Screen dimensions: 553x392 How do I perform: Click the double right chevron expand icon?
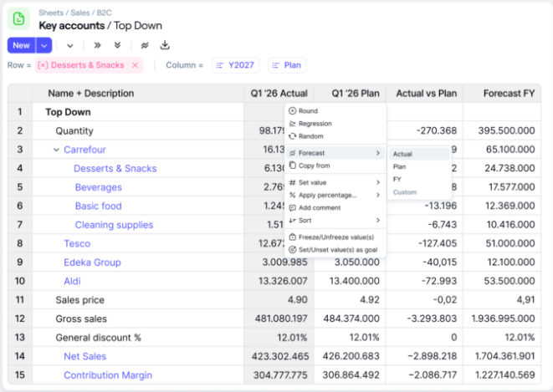tap(97, 45)
